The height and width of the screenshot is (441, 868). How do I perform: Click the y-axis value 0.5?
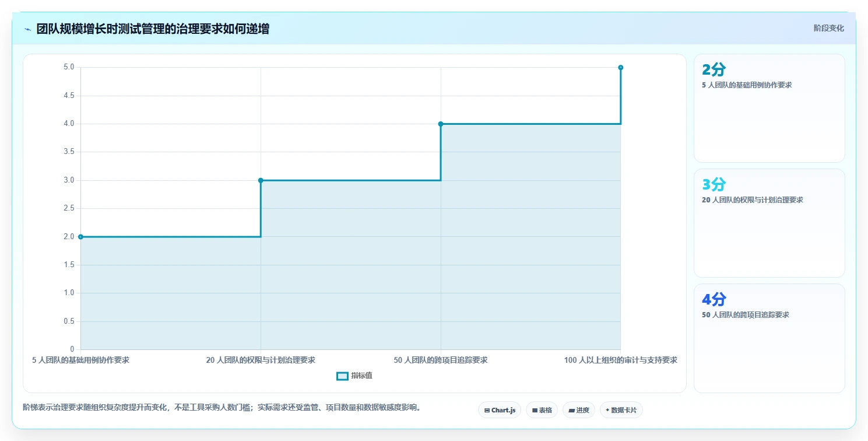click(x=69, y=321)
